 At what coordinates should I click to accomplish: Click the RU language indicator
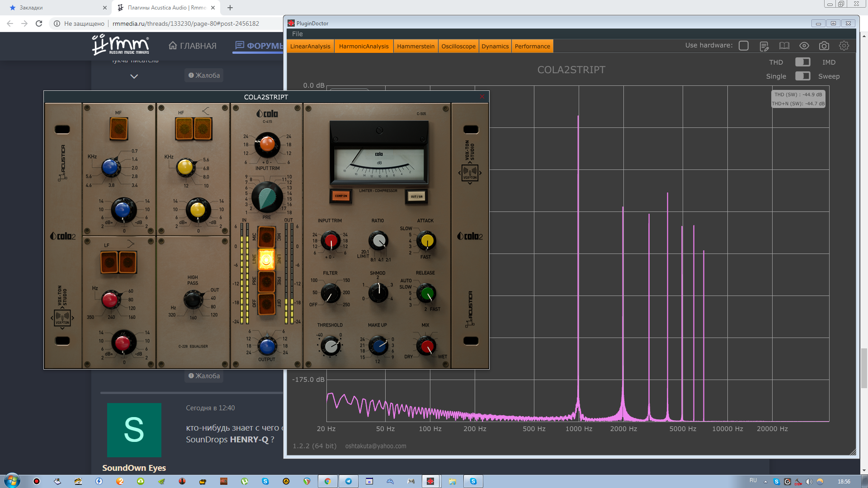[753, 480]
